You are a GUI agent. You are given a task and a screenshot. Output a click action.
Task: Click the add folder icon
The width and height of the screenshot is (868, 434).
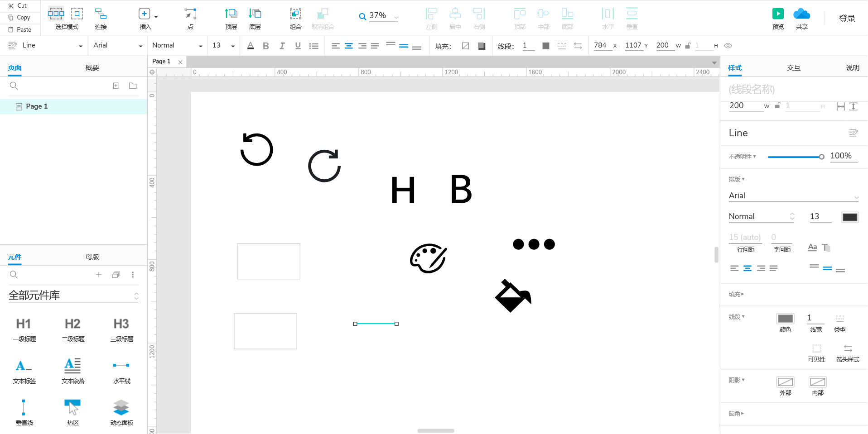tap(133, 86)
